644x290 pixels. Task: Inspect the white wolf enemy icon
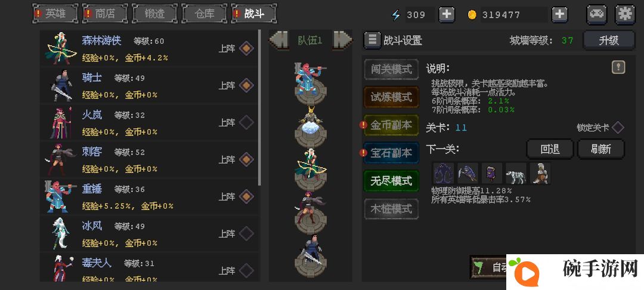tap(516, 173)
